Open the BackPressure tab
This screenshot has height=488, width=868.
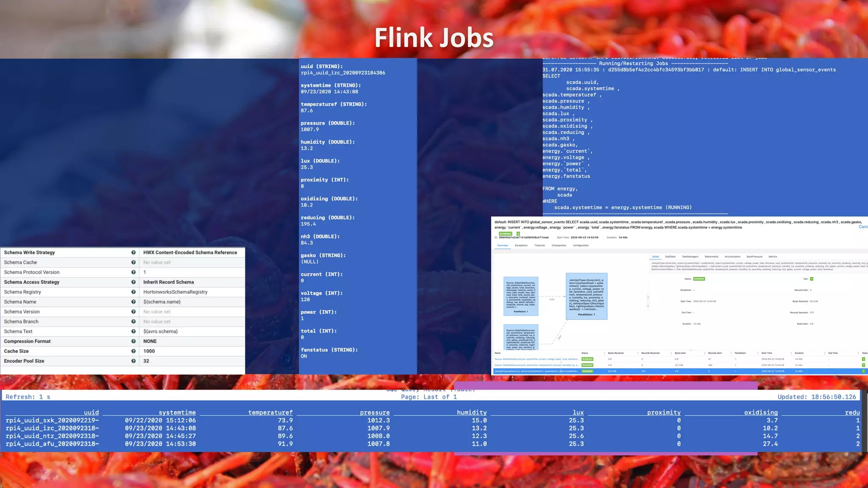pos(754,257)
